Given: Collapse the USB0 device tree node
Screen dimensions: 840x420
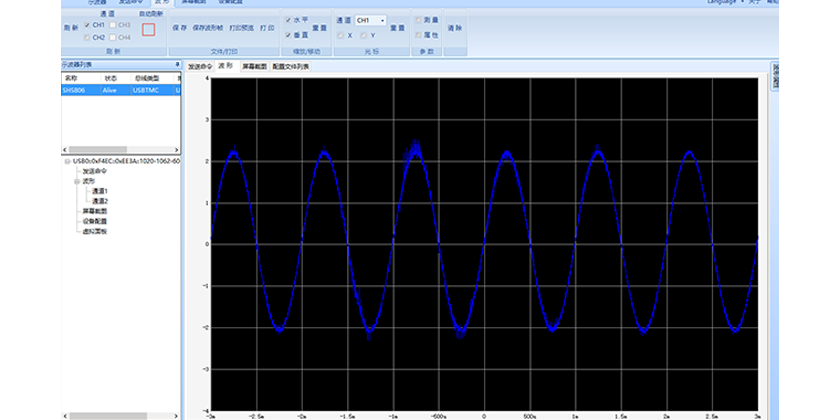Looking at the screenshot, I should tap(67, 160).
